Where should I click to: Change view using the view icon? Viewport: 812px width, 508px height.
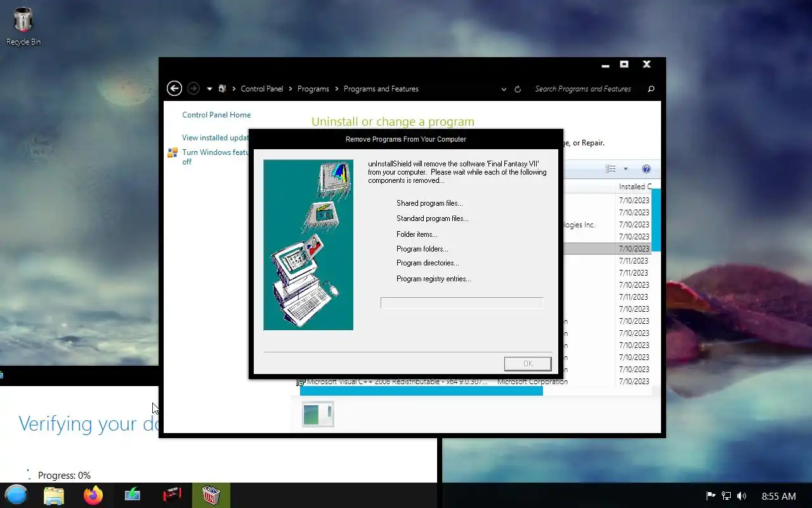[x=610, y=169]
